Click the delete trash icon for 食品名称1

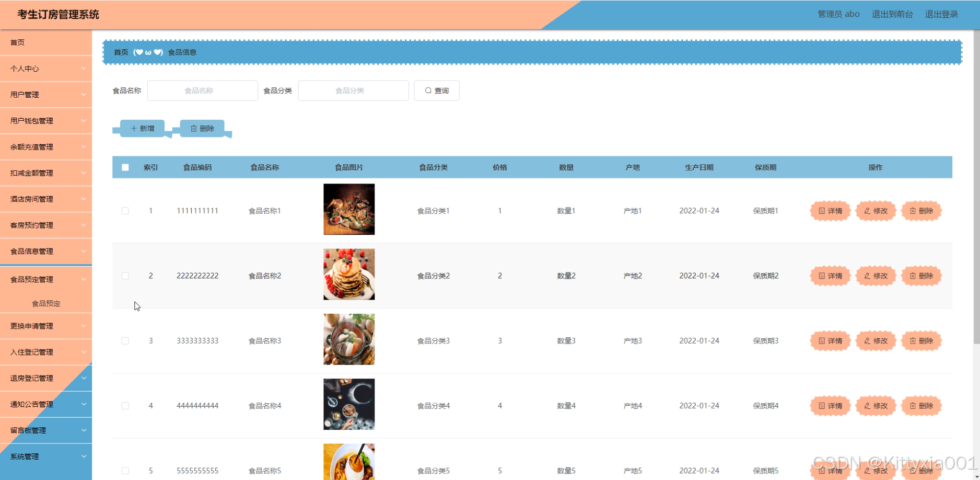click(913, 211)
